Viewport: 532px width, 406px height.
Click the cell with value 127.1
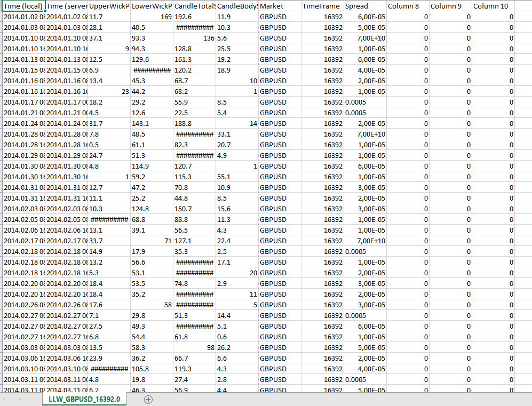pyautogui.click(x=195, y=241)
